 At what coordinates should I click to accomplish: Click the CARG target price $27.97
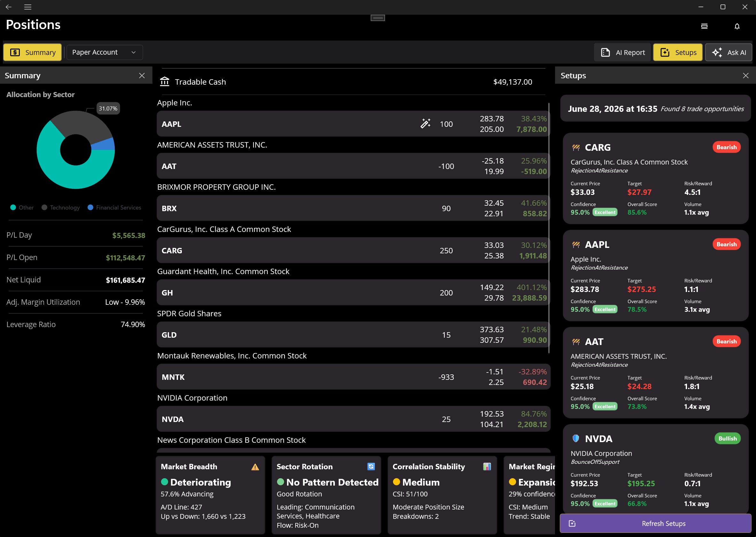(x=639, y=192)
